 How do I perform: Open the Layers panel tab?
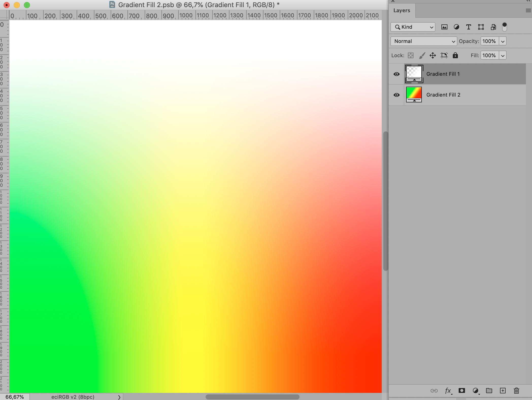(402, 11)
